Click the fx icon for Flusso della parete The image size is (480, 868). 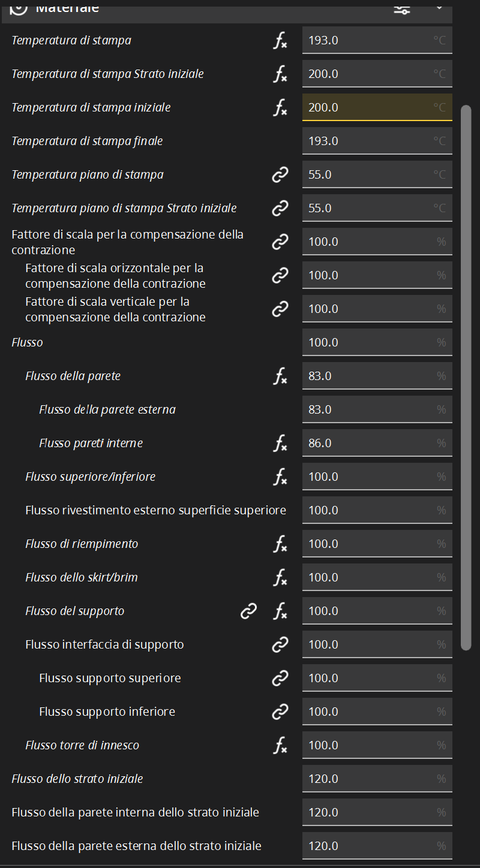coord(280,376)
